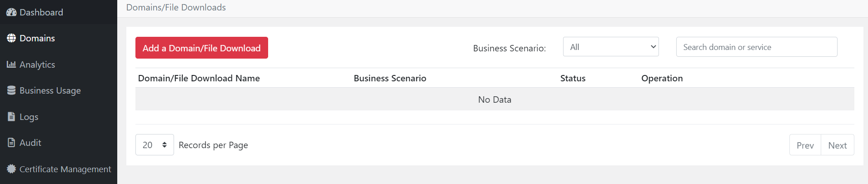Select Business Usage in sidebar

click(x=50, y=90)
